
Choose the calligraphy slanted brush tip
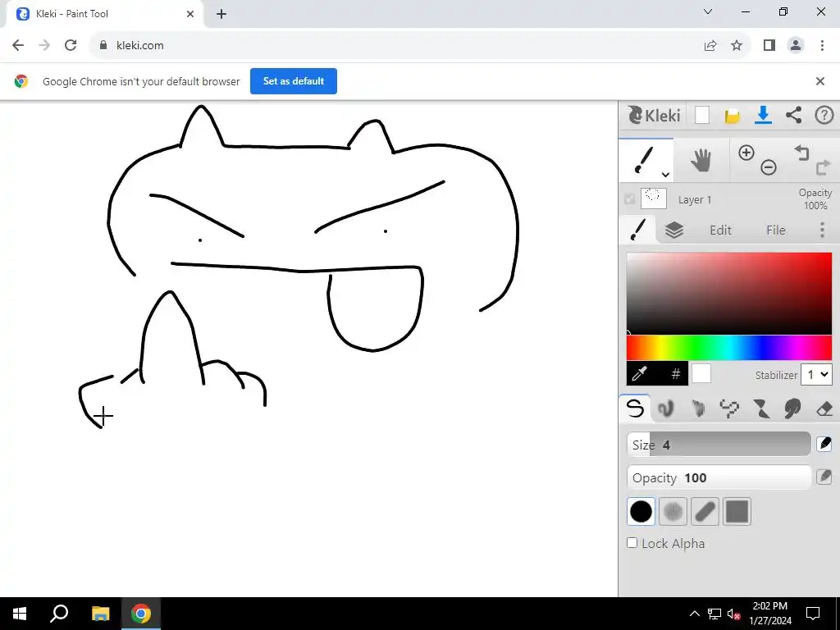click(x=705, y=512)
